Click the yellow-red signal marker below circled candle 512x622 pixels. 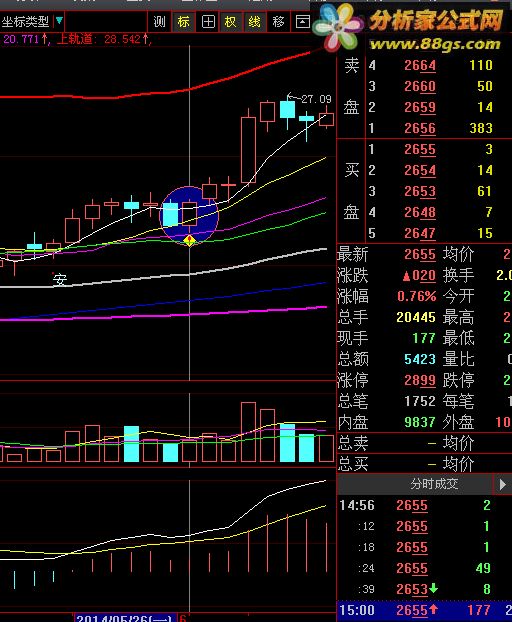[x=190, y=240]
